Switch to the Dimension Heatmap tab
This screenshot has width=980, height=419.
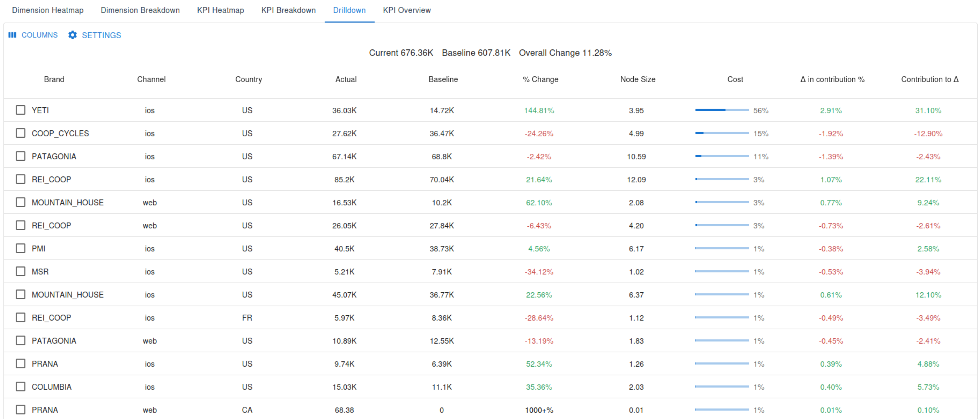[48, 10]
